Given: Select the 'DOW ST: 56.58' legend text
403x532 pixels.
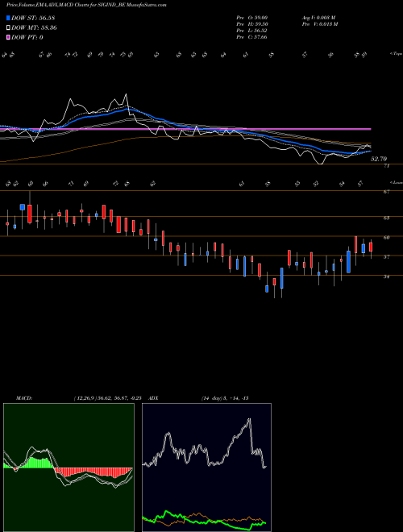Looking at the screenshot, I should point(33,18).
